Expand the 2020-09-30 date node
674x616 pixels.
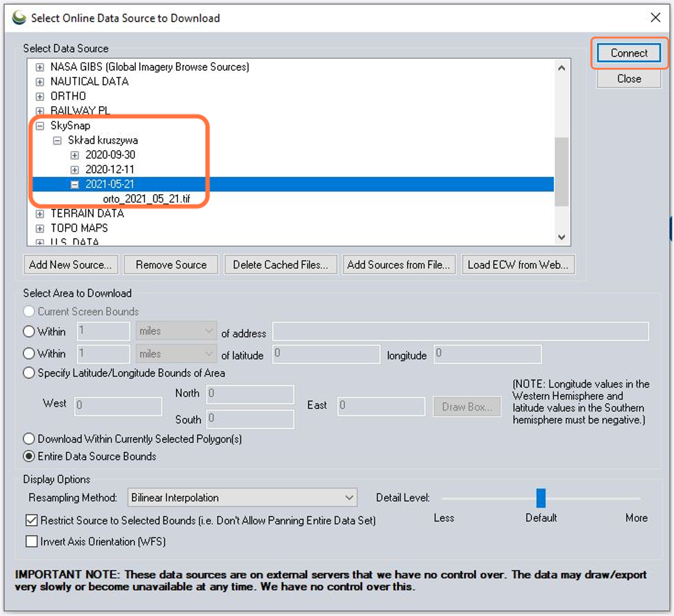(75, 155)
